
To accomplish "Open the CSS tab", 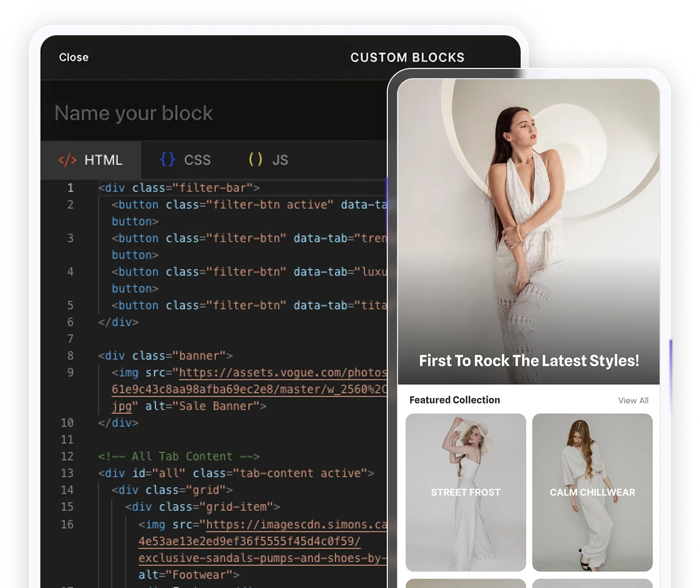I will pos(197,160).
